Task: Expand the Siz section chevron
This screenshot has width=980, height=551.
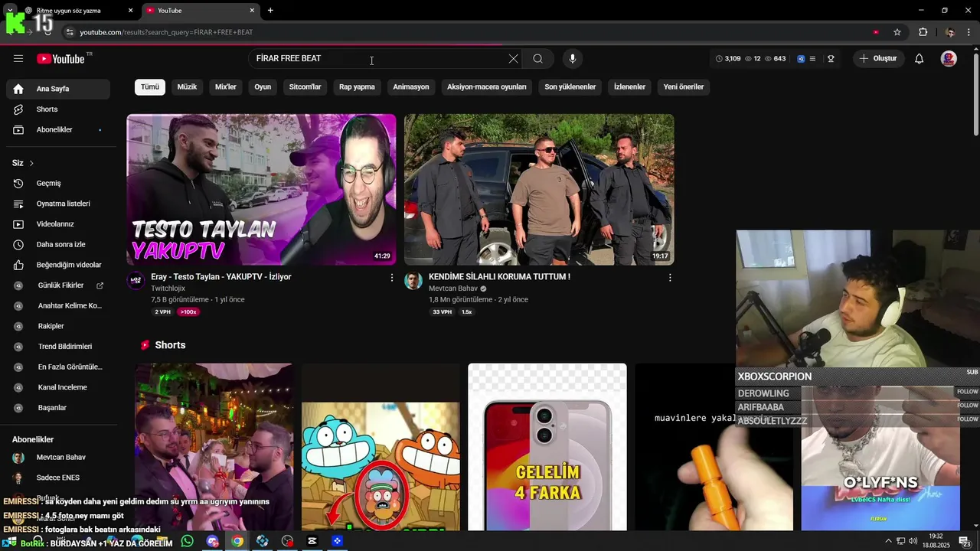Action: coord(31,163)
